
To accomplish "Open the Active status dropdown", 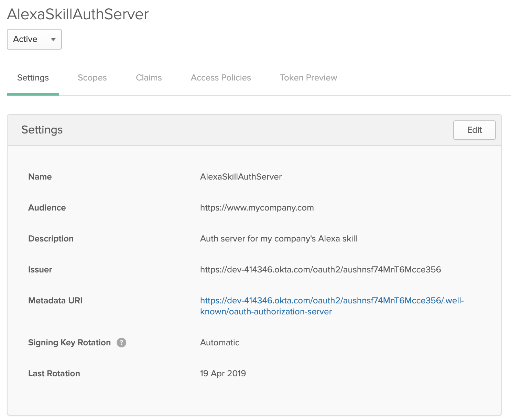I will 34,39.
